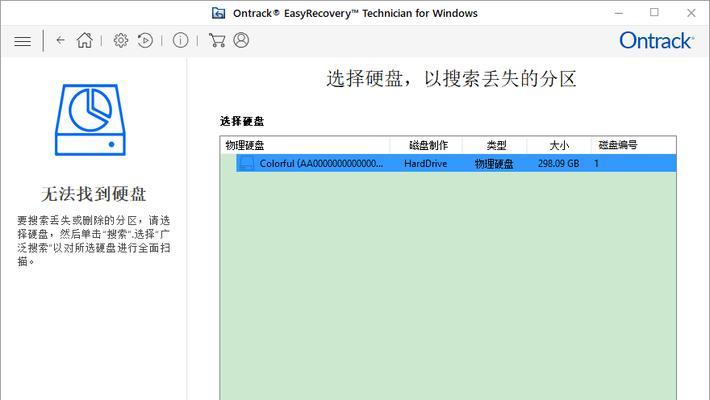
Task: Click the shopping cart icon
Action: tap(217, 40)
